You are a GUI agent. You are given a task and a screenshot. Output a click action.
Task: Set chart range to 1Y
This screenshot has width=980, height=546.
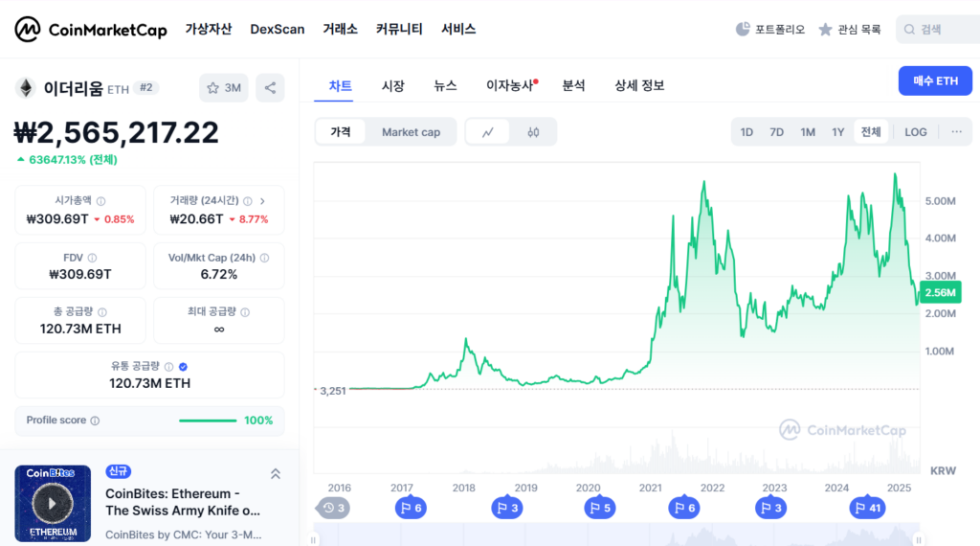click(x=838, y=132)
